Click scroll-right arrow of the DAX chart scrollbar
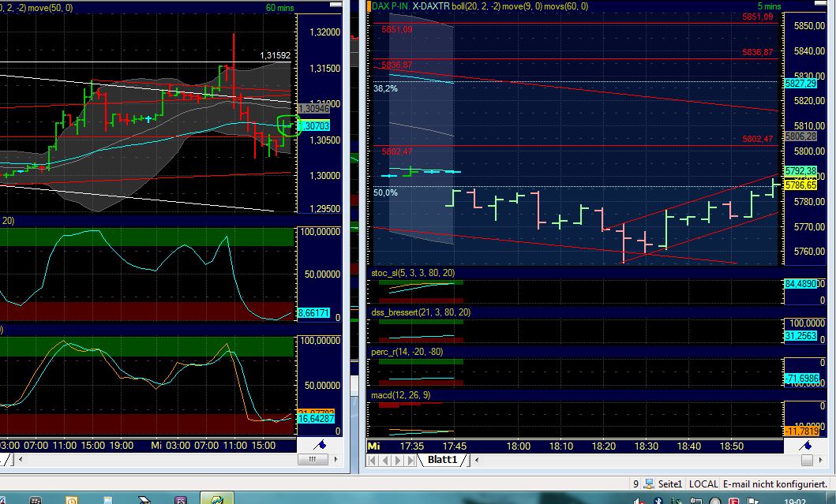The height and width of the screenshot is (504, 836). (820, 460)
